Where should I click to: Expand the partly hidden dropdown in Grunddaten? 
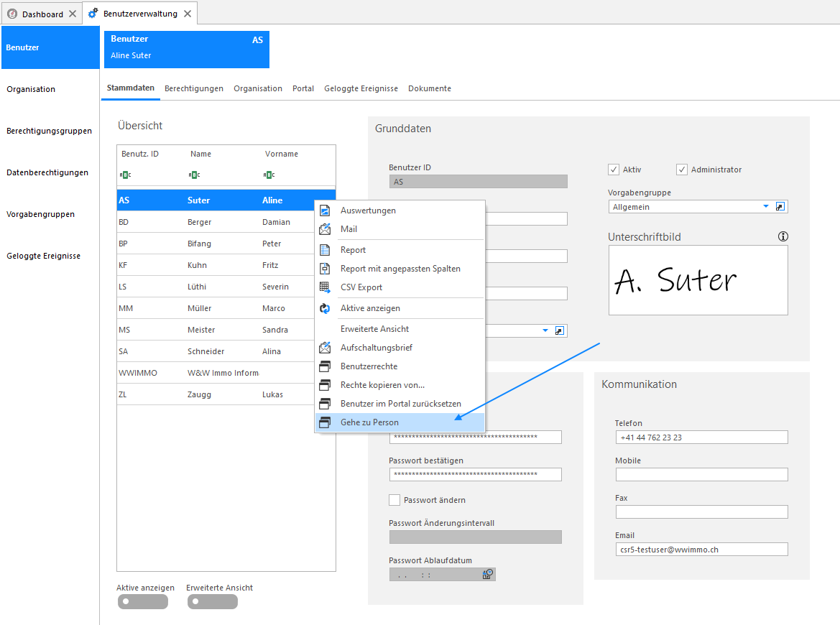(x=545, y=330)
